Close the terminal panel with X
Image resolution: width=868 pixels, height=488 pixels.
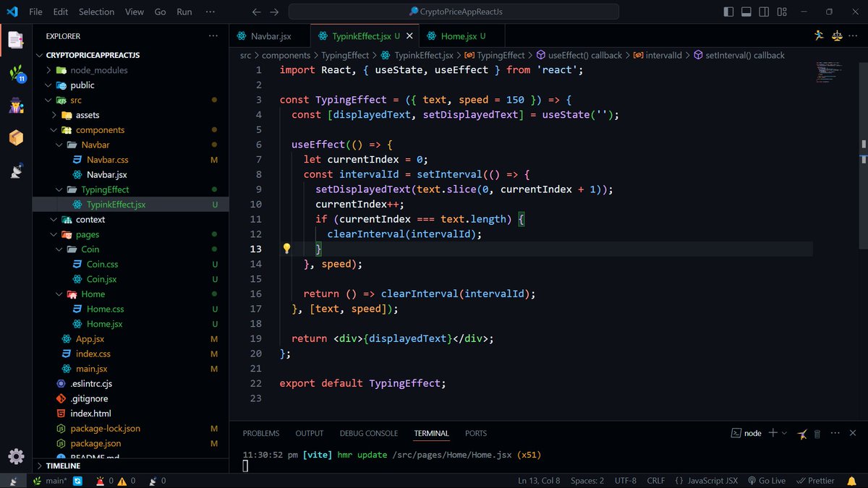point(854,433)
